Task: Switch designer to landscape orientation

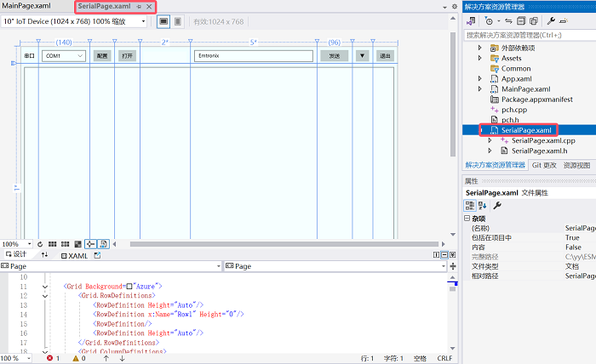Action: (163, 21)
